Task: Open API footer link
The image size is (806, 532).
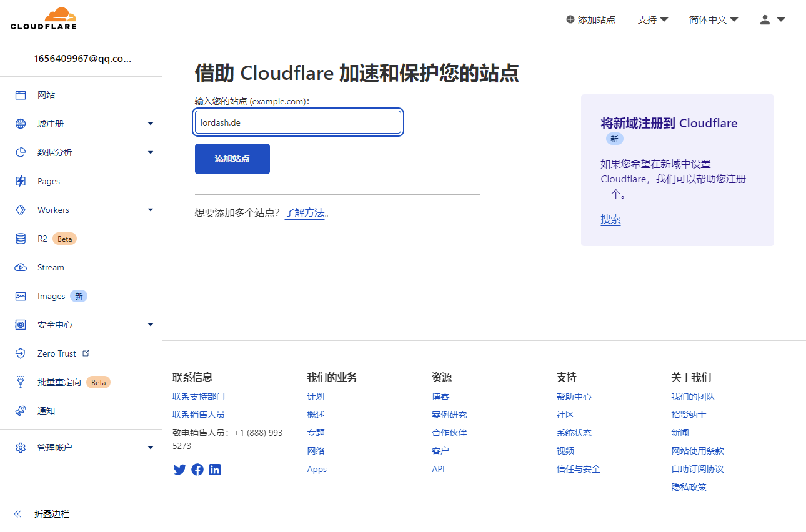Action: click(438, 469)
